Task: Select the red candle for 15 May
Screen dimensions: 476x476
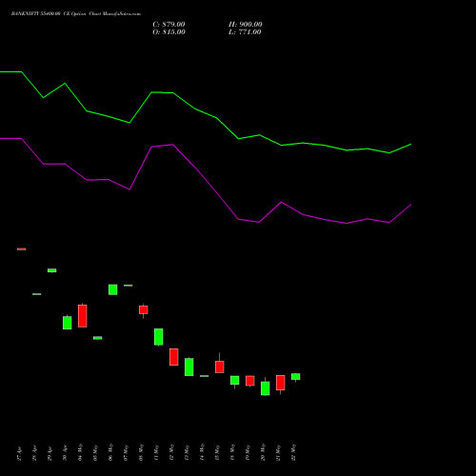Action: [220, 367]
